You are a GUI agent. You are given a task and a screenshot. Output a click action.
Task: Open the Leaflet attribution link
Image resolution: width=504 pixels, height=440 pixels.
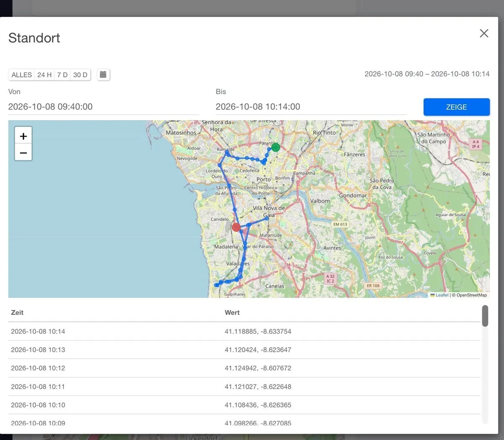pos(442,295)
